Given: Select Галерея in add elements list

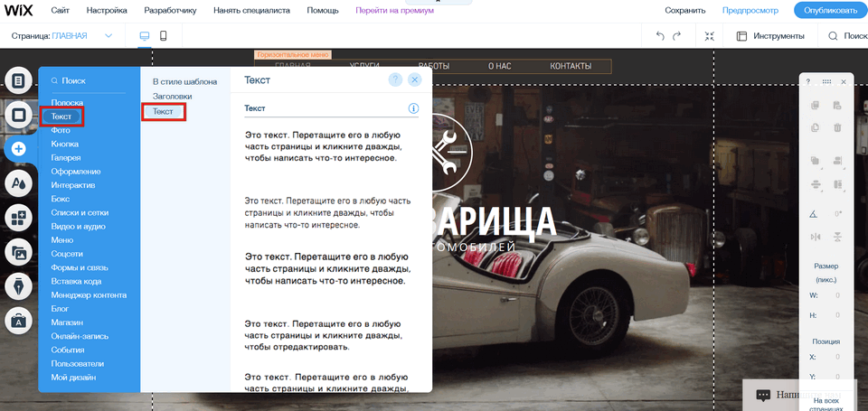Looking at the screenshot, I should [65, 158].
